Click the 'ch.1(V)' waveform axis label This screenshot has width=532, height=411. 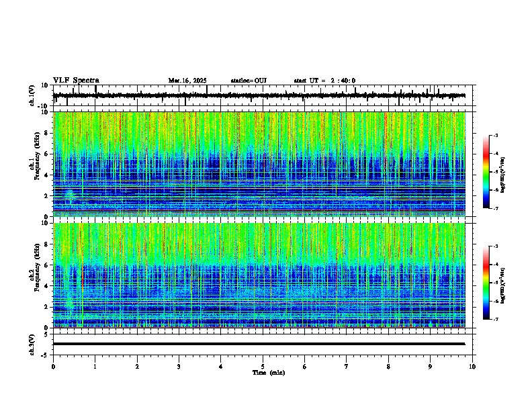[x=32, y=95]
